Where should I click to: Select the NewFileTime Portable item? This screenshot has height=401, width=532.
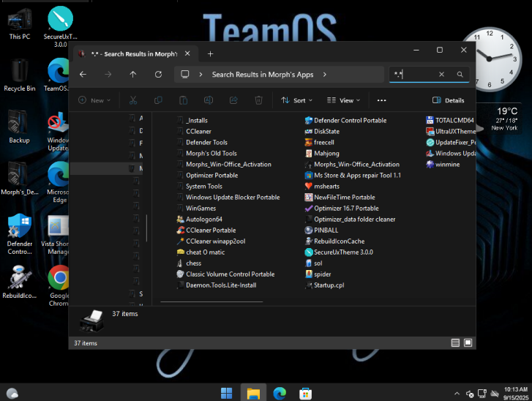(340, 197)
